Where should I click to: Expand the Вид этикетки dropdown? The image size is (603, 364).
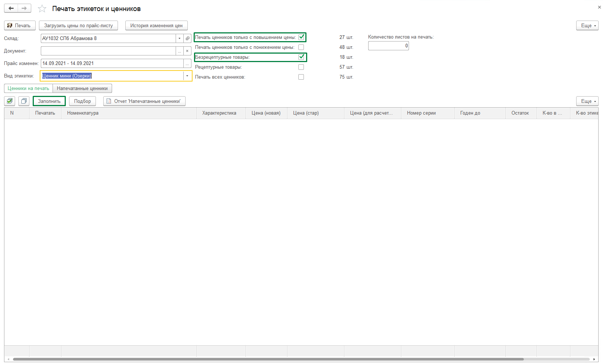(187, 76)
